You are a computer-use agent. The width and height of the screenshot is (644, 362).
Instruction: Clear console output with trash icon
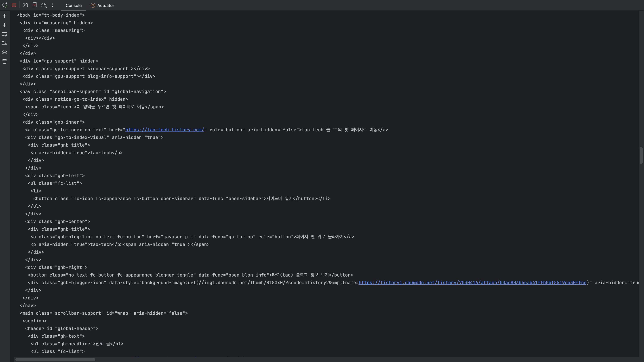[5, 61]
